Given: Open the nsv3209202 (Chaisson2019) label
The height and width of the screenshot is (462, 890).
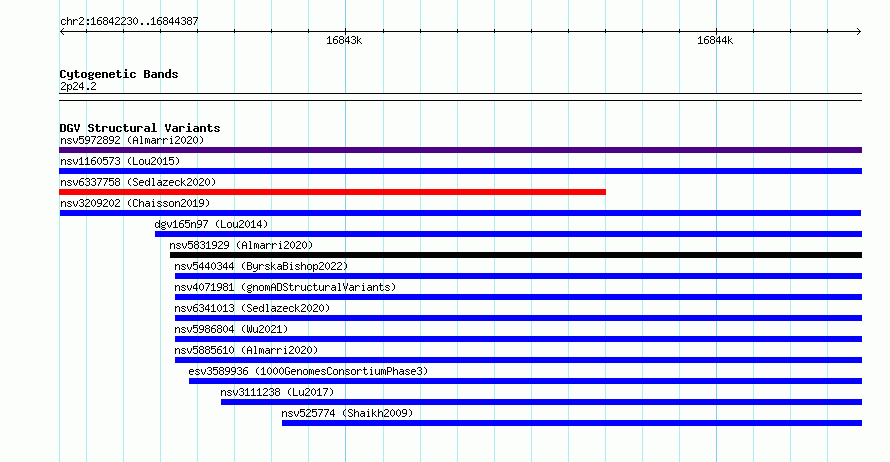Looking at the screenshot, I should [135, 203].
